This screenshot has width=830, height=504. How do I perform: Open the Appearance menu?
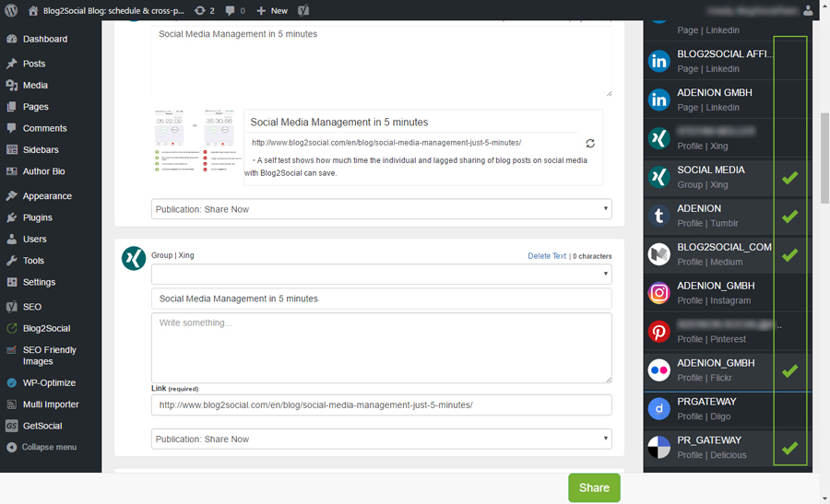pos(47,196)
